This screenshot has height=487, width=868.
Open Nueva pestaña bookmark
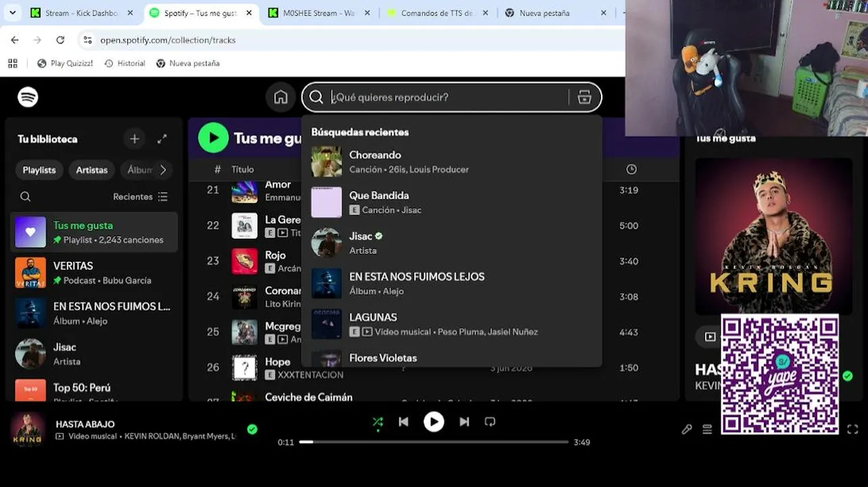click(x=188, y=64)
